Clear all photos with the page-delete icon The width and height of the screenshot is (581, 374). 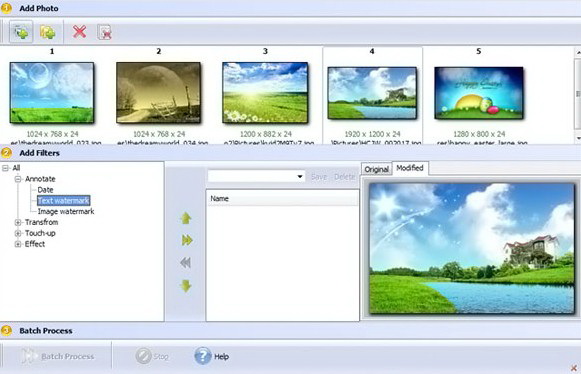pos(104,32)
